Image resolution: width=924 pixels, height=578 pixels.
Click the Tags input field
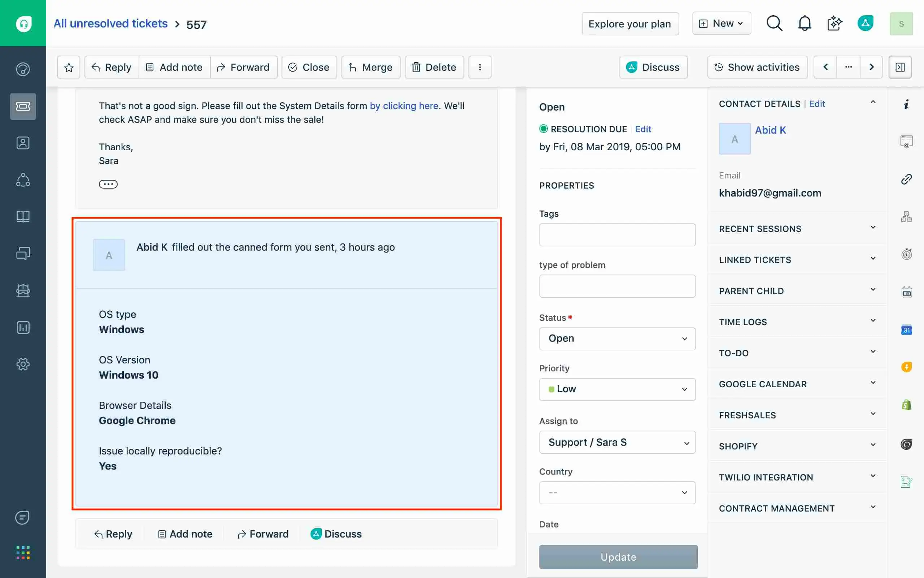click(x=617, y=235)
